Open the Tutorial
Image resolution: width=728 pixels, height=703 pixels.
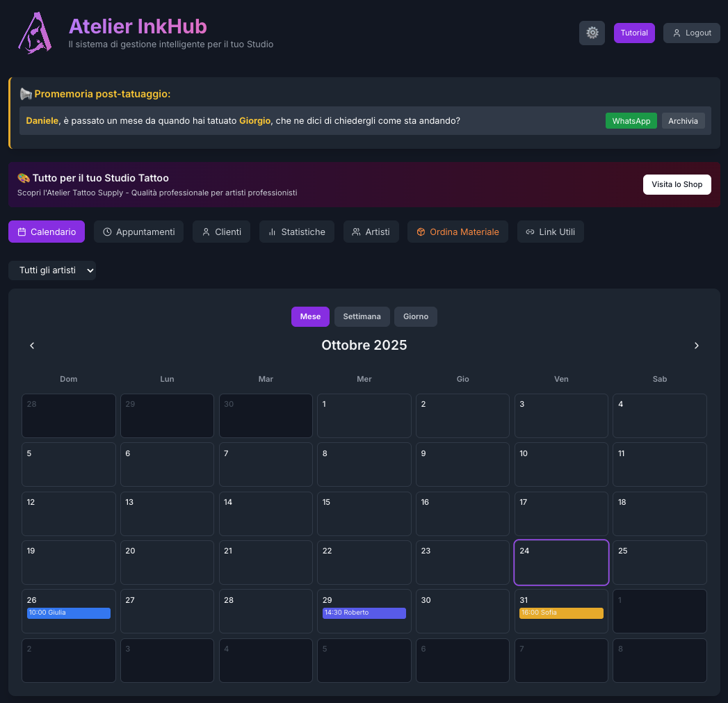[x=634, y=33]
